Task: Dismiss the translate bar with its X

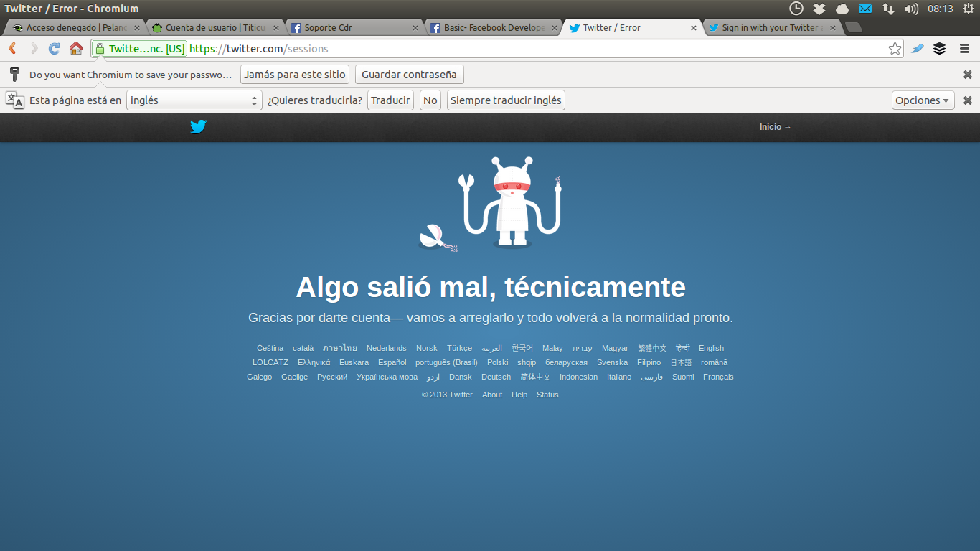Action: 967,100
